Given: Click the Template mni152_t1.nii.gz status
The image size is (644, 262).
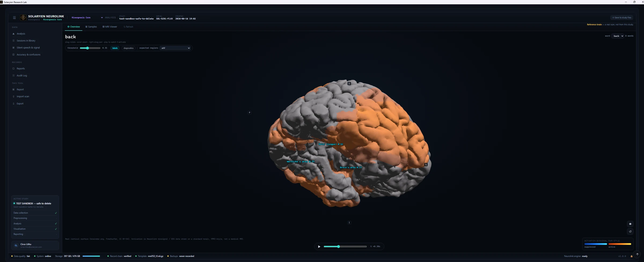Looking at the screenshot, I should [149, 256].
